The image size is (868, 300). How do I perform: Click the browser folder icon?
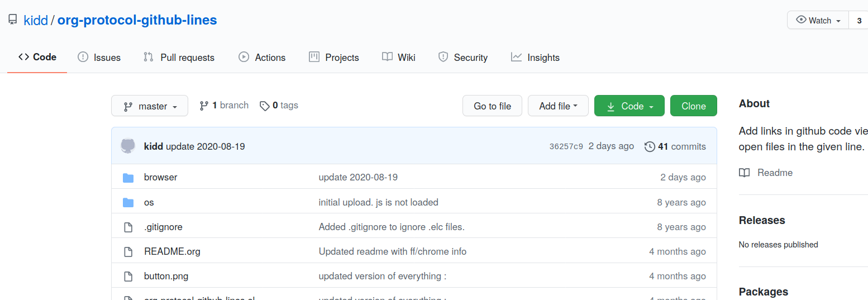(128, 178)
